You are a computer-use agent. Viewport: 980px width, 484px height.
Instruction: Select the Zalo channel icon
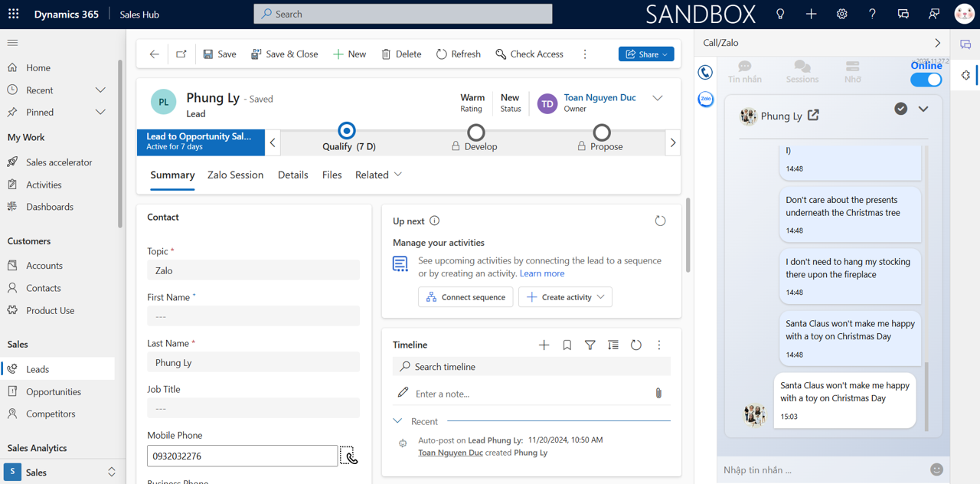(706, 99)
